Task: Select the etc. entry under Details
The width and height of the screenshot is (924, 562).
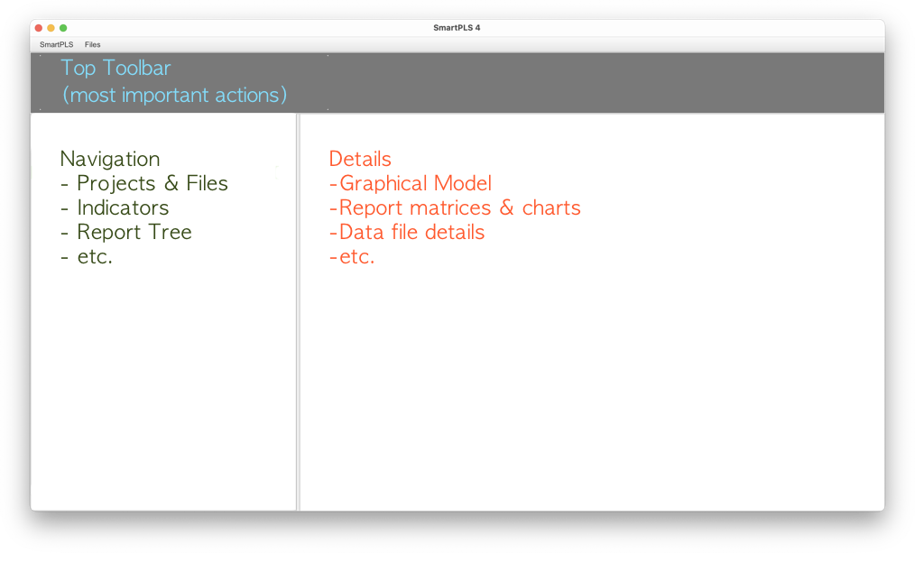Action: pos(352,256)
